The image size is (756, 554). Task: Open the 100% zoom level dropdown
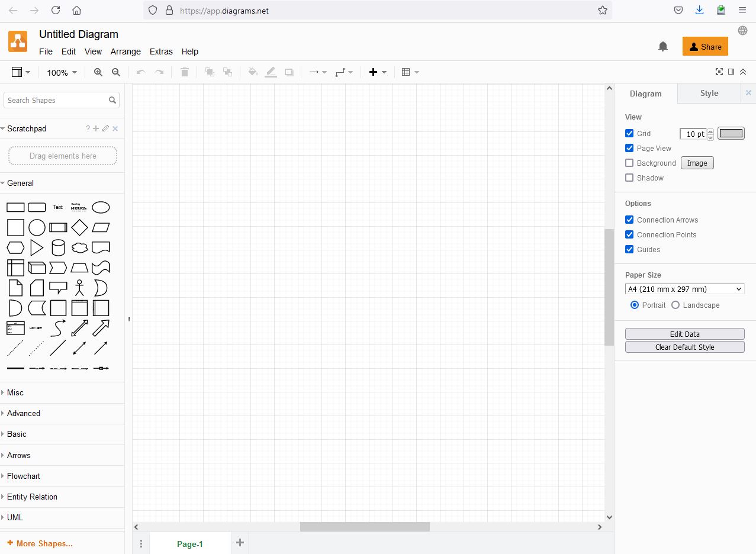[62, 73]
